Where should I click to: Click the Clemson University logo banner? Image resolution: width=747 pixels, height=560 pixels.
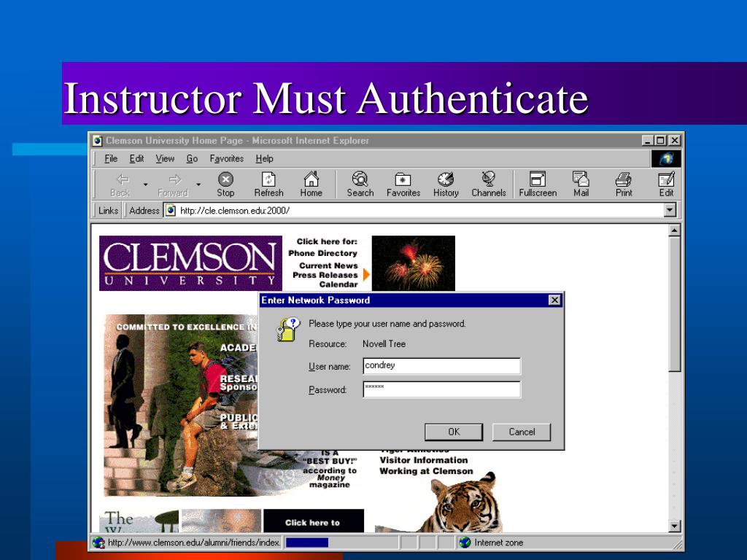190,263
